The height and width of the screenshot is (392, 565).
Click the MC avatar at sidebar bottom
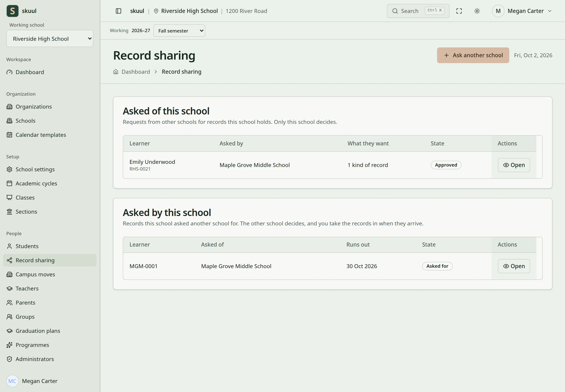[13, 381]
